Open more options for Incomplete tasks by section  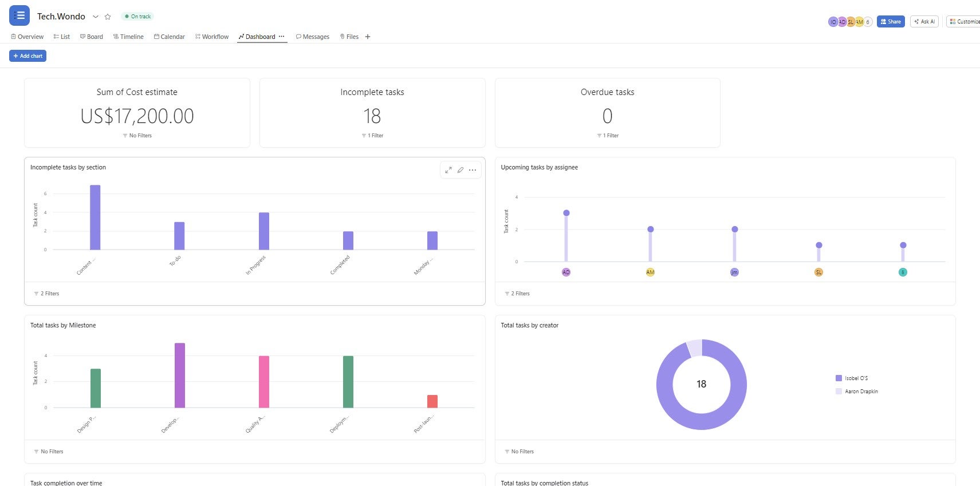pyautogui.click(x=473, y=170)
